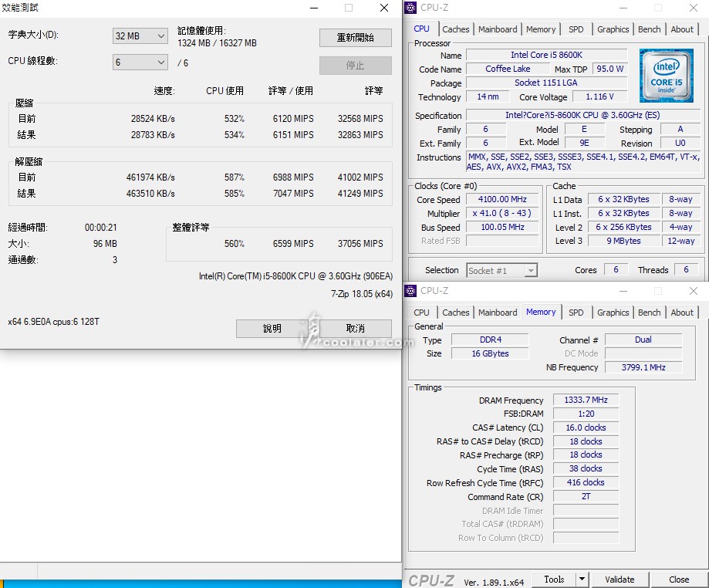Click the compression result speed 28783 KB/s

tap(153, 135)
